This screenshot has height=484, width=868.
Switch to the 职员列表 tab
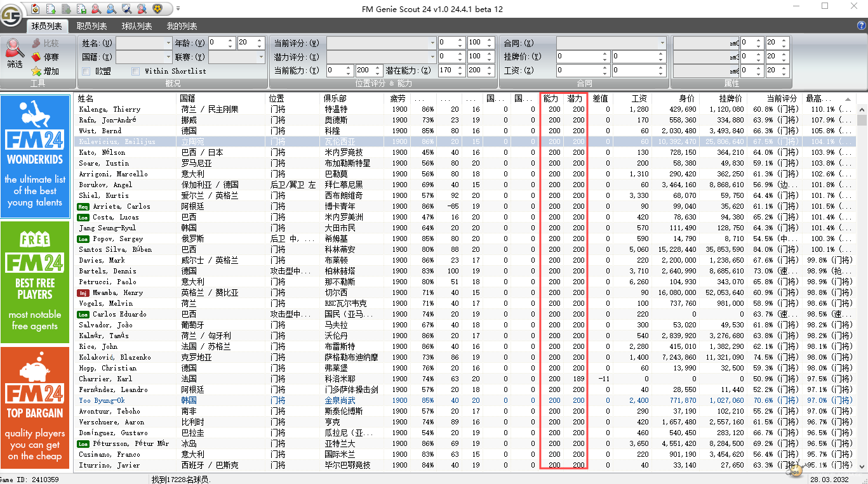(91, 26)
